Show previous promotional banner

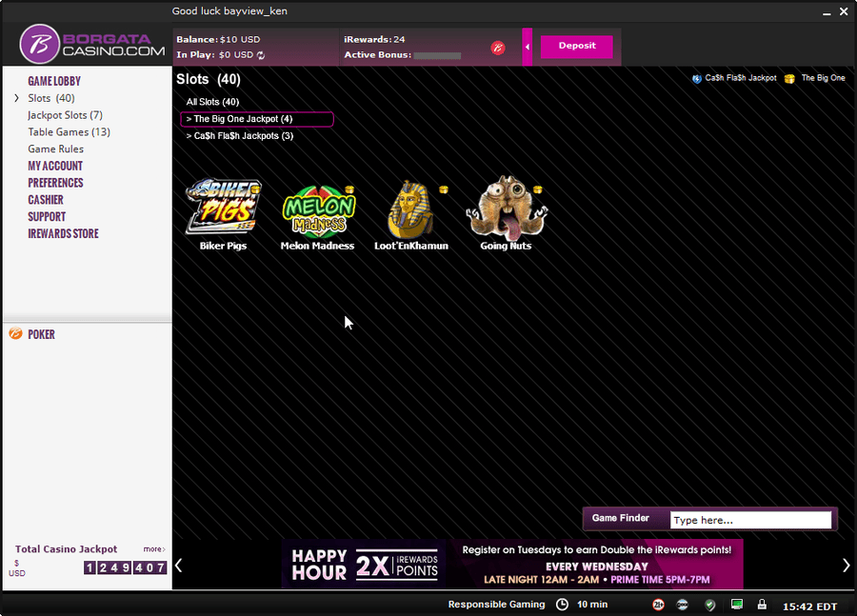tap(179, 566)
